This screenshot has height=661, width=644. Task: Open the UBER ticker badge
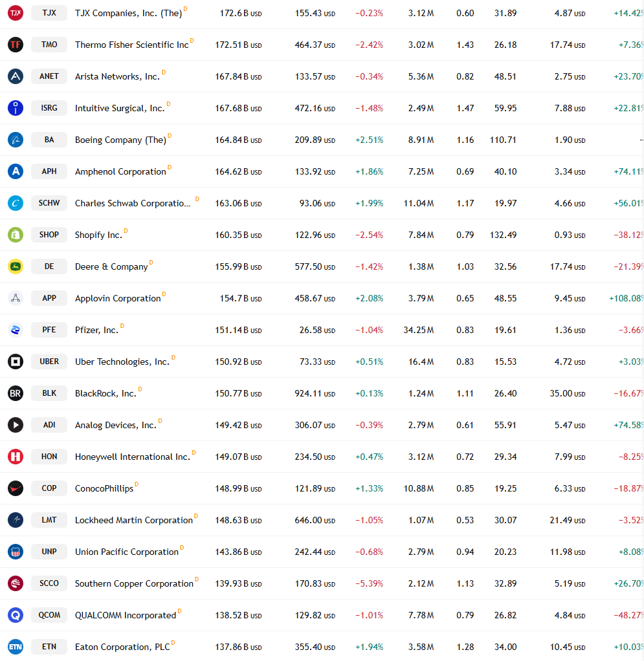[x=49, y=362]
